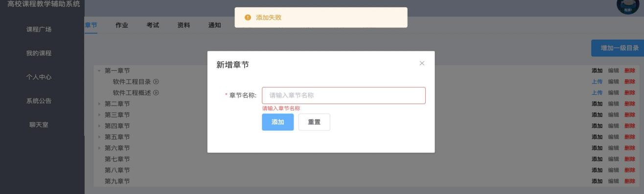Switch to the 作业 tab
This screenshot has width=644, height=194.
coord(122,25)
